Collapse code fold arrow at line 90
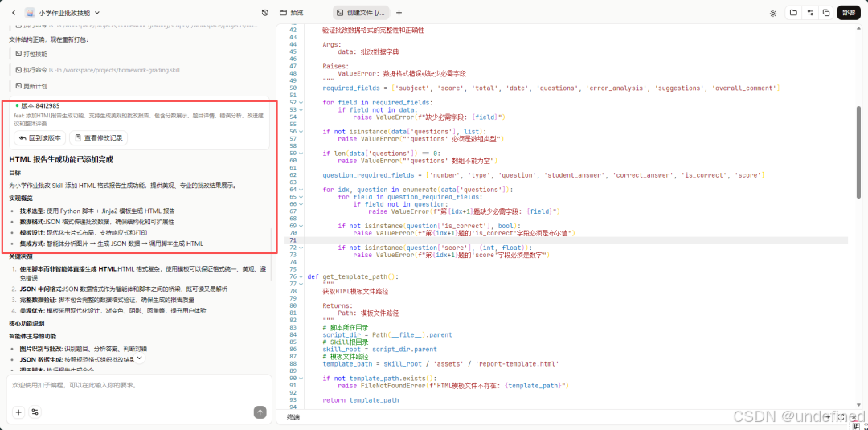The height and width of the screenshot is (430, 868). pos(301,378)
